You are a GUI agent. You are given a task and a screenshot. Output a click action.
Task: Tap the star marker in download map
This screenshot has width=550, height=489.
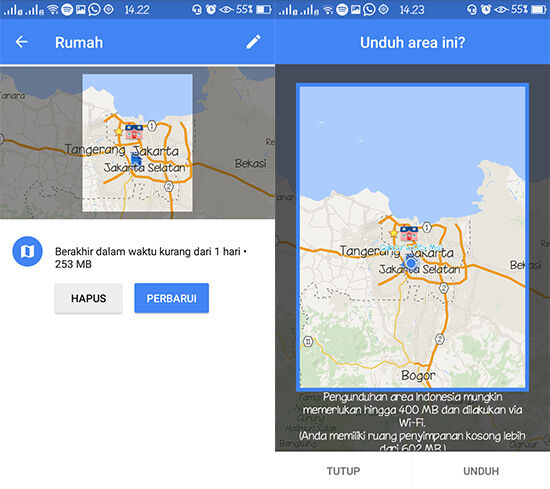[394, 233]
